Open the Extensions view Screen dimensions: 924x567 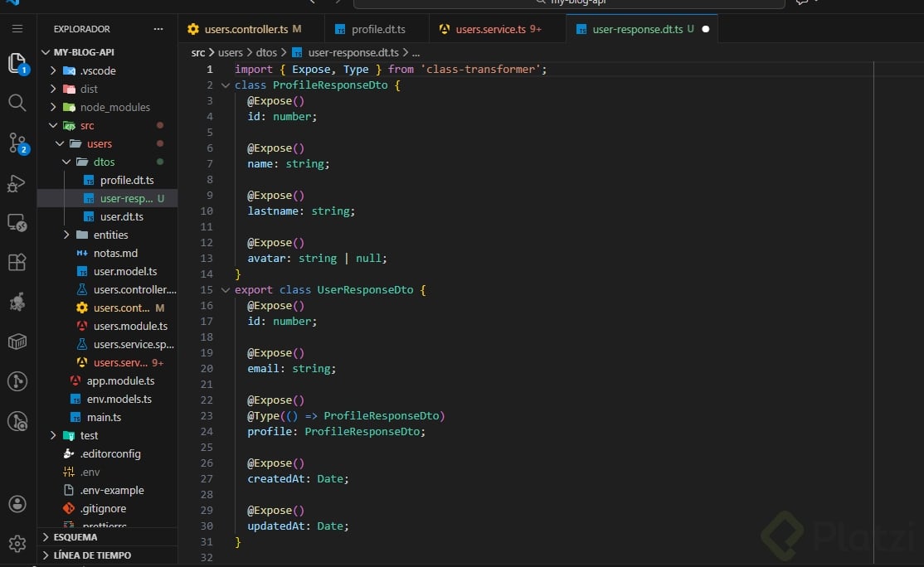tap(17, 262)
